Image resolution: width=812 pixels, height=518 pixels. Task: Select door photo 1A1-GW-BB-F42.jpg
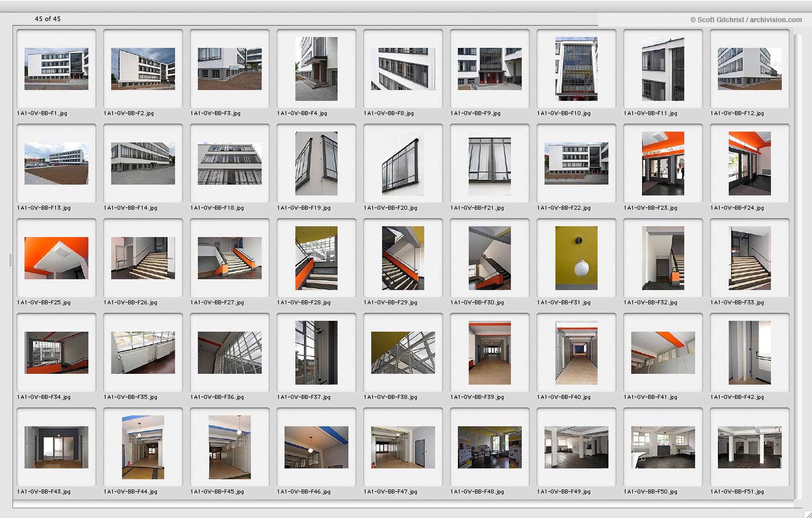(x=750, y=353)
